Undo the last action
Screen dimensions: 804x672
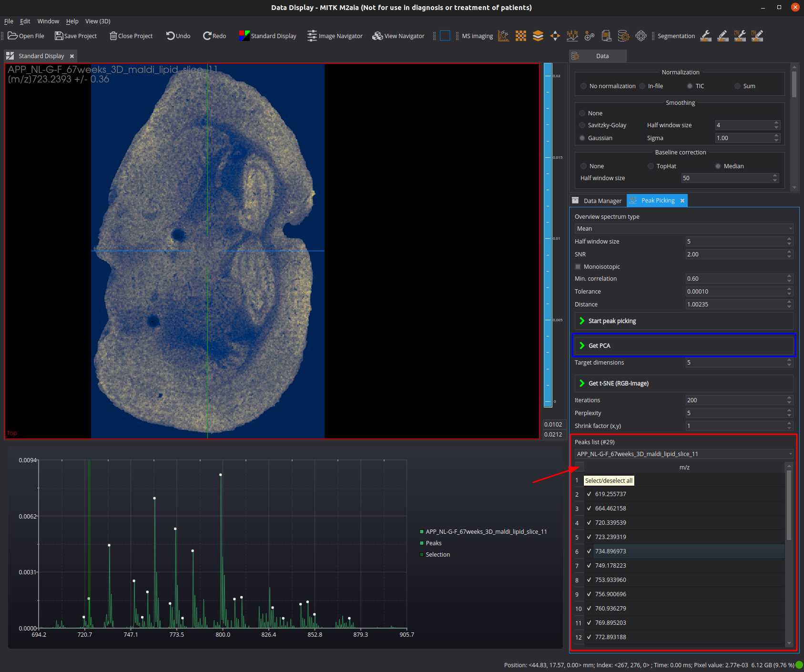click(178, 36)
